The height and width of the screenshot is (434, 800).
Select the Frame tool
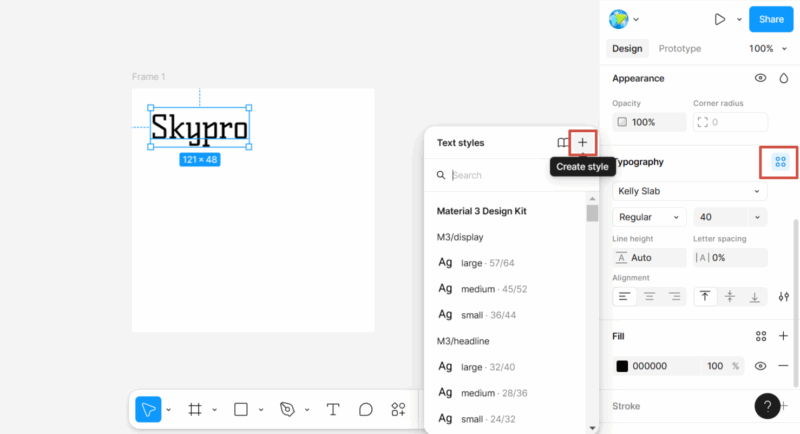(194, 409)
